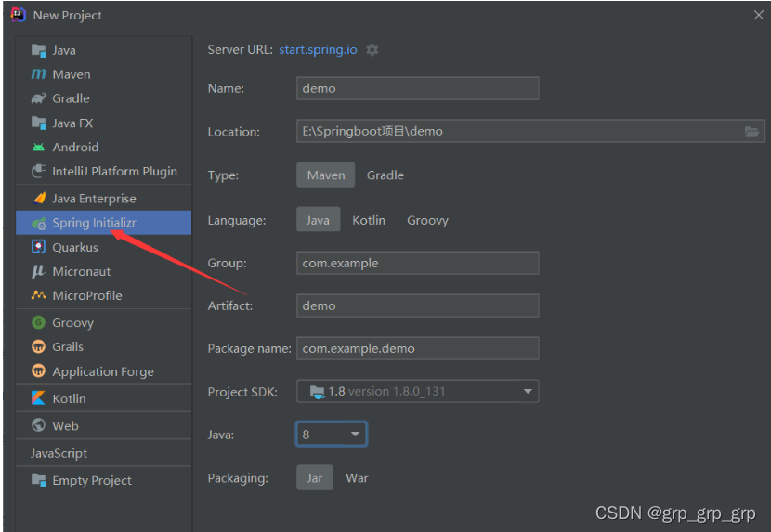Click the Web globe icon
This screenshot has height=532, width=771.
[38, 425]
